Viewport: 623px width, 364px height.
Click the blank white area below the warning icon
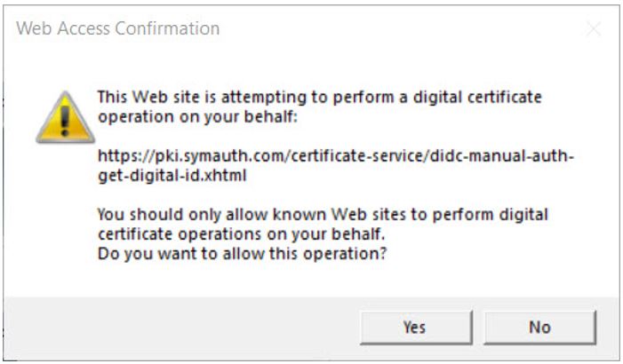point(64,222)
